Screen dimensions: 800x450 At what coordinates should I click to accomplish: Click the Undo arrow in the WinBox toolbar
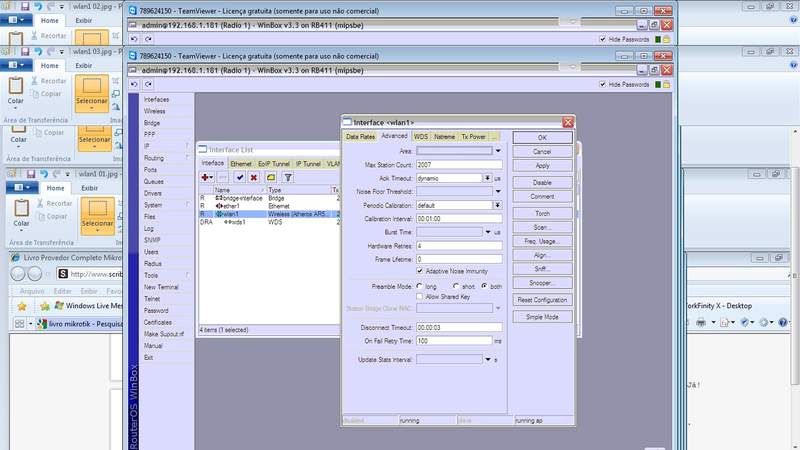click(134, 84)
